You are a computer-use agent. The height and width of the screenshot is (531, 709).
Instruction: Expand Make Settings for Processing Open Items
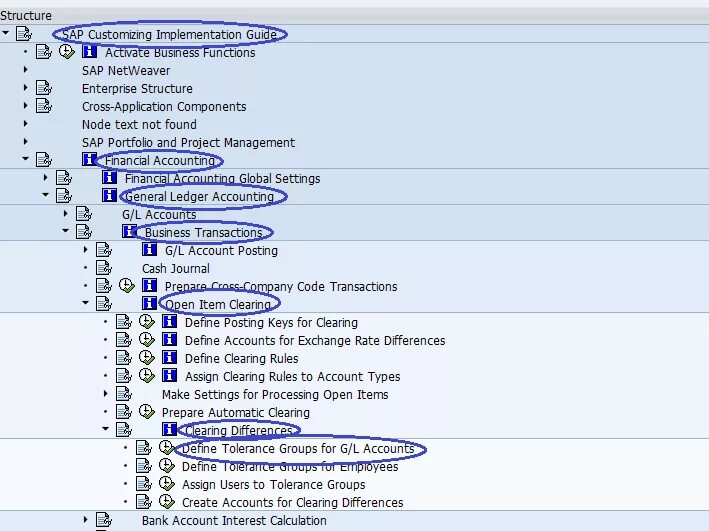(105, 394)
